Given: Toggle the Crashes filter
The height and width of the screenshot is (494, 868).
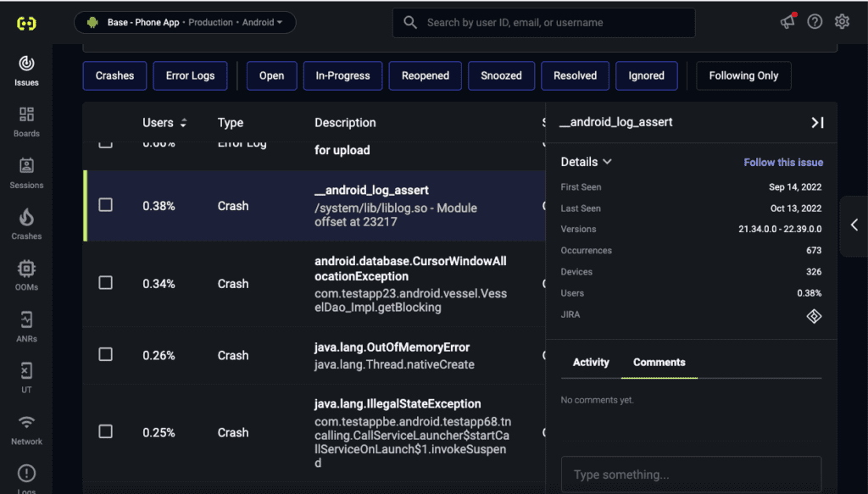Looking at the screenshot, I should pyautogui.click(x=114, y=75).
